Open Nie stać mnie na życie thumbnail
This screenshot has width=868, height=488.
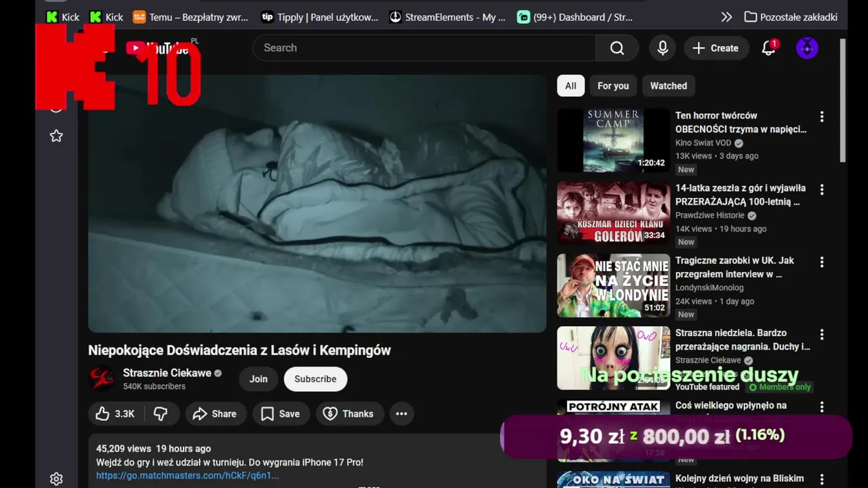614,285
